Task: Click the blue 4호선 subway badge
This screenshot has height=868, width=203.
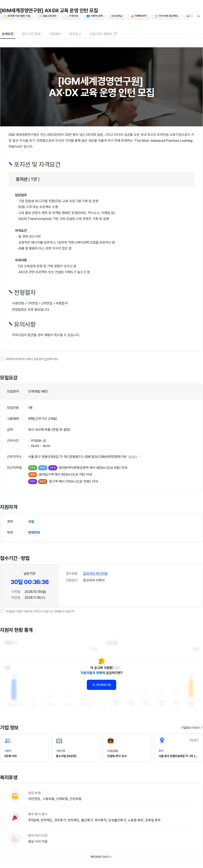Action: [x=43, y=468]
